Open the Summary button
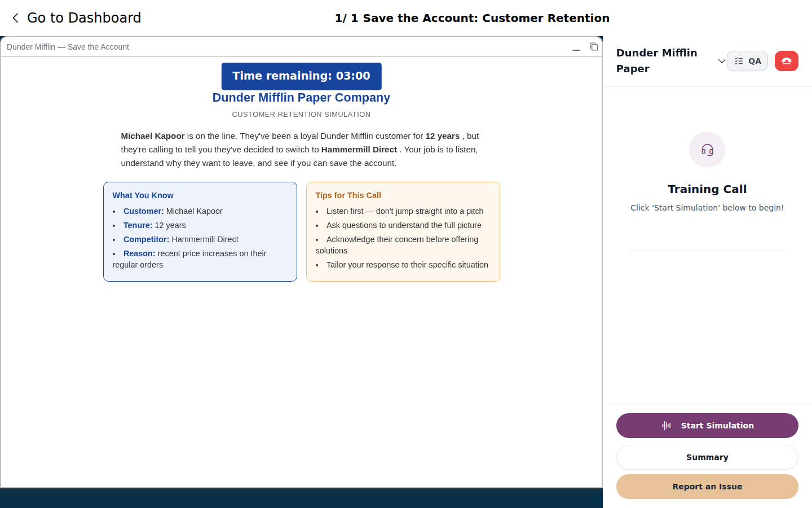Screen dimensions: 812x508 tap(707, 457)
